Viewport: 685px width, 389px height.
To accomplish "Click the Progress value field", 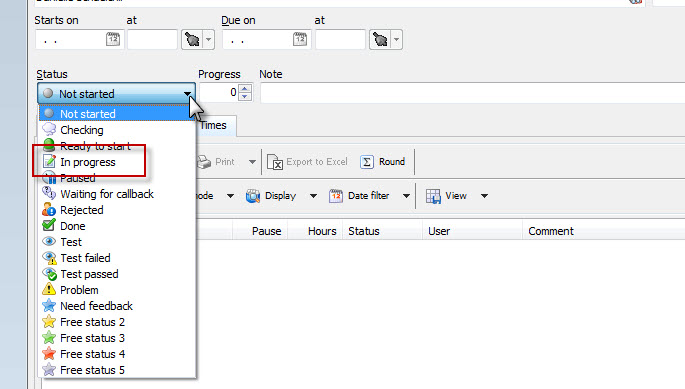I will tap(219, 92).
